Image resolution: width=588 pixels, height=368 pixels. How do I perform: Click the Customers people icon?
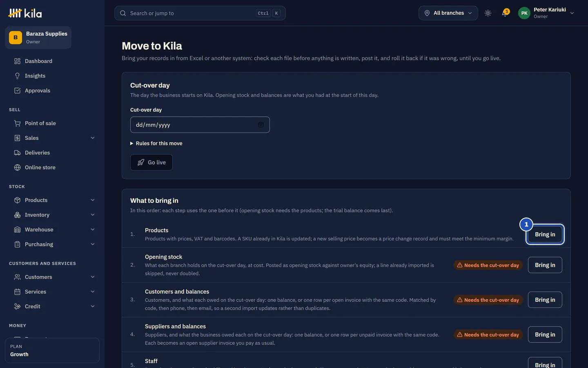coord(17,277)
